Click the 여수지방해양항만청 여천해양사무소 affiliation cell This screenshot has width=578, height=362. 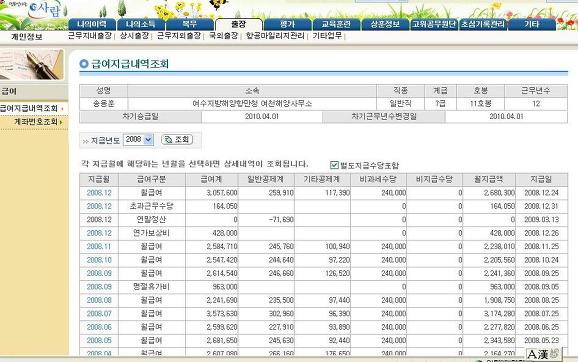(x=252, y=104)
